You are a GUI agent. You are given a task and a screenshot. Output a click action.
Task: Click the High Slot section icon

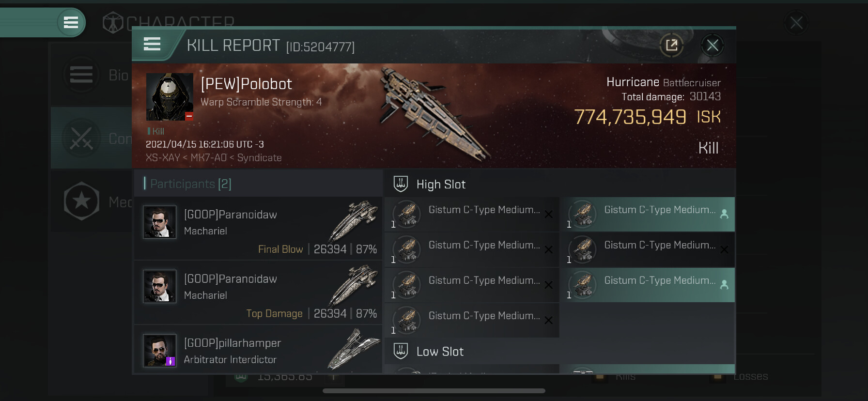click(401, 184)
